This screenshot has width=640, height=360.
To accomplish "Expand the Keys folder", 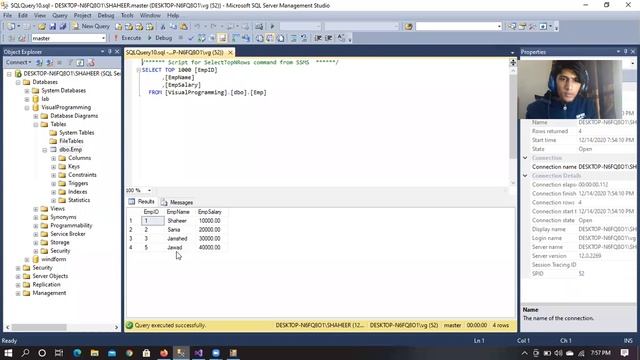I will point(54,167).
